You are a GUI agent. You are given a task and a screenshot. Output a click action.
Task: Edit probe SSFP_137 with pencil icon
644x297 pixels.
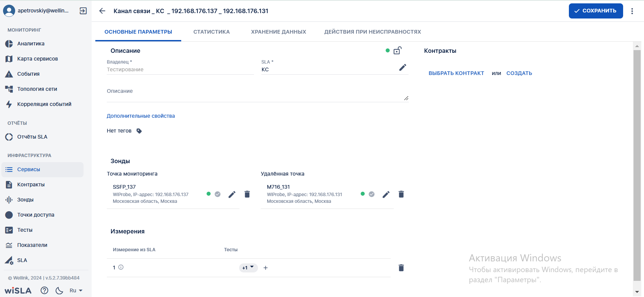pos(232,194)
